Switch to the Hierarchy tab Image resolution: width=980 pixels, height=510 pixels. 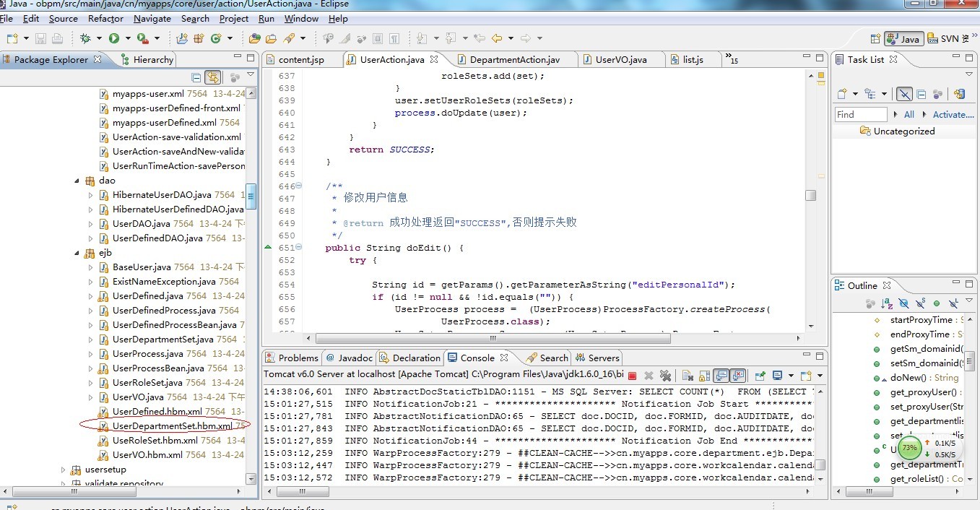point(147,59)
